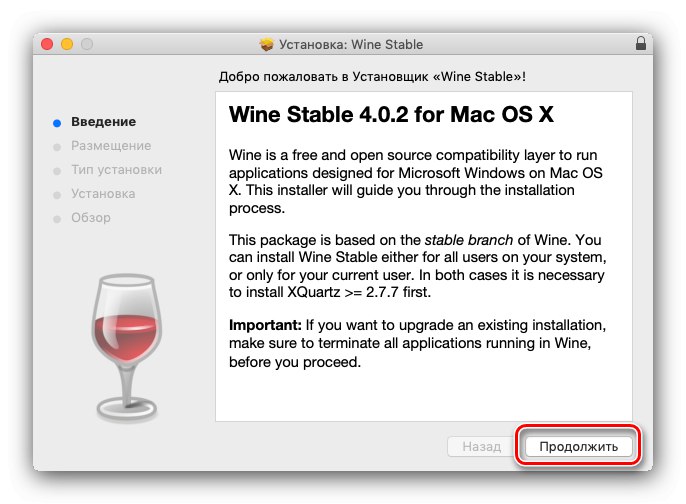Viewport: 686px width, 504px height.
Task: Select the Размещение step in sidebar
Action: (111, 146)
